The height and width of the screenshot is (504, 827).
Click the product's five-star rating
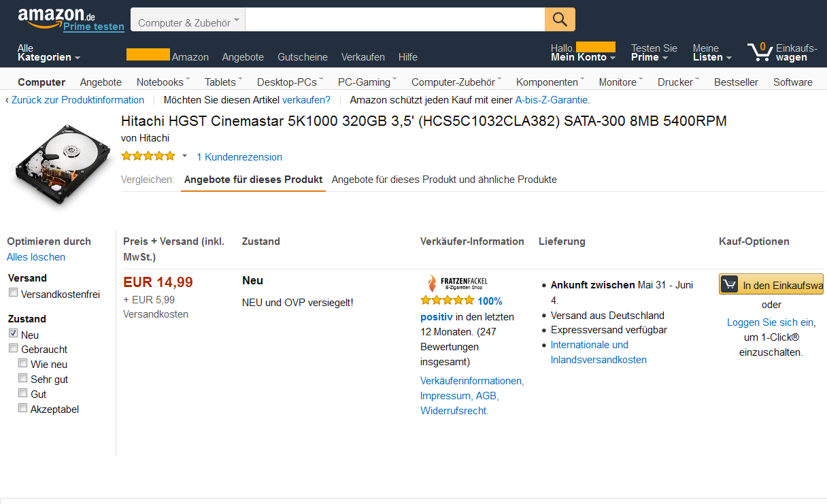[148, 156]
